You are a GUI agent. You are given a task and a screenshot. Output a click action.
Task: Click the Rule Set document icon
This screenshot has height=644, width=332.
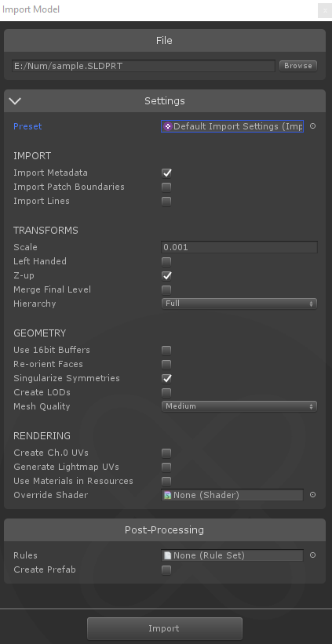coord(168,555)
